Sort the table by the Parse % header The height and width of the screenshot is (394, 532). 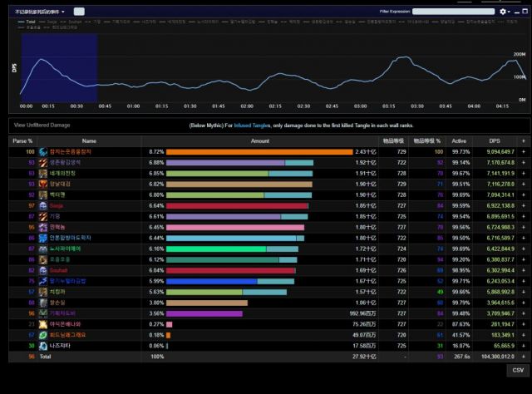pyautogui.click(x=23, y=141)
